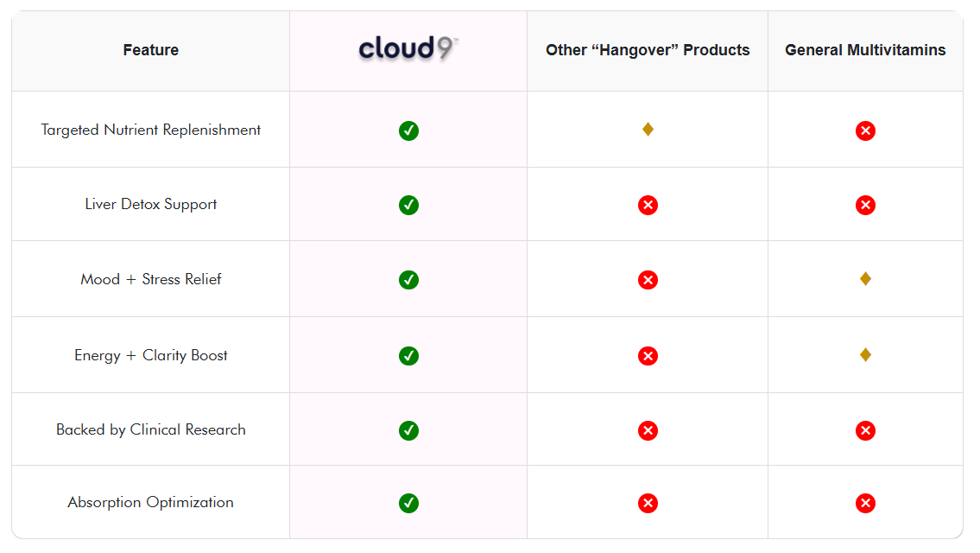The image size is (980, 553).
Task: Click the Targeted Nutrient Replenishment row label
Action: (151, 130)
